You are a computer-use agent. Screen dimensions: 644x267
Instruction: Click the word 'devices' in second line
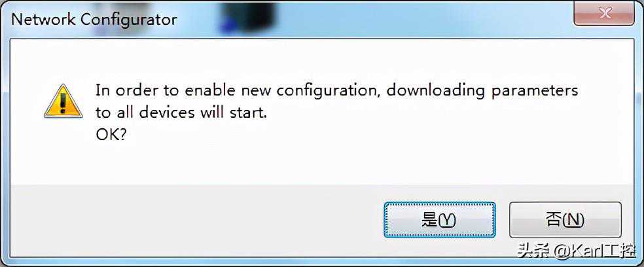click(x=167, y=113)
